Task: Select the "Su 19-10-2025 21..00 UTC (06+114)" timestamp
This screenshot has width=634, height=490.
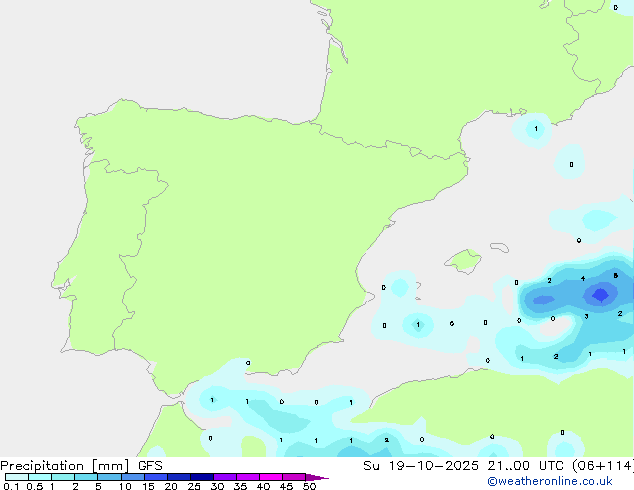Action: click(498, 466)
